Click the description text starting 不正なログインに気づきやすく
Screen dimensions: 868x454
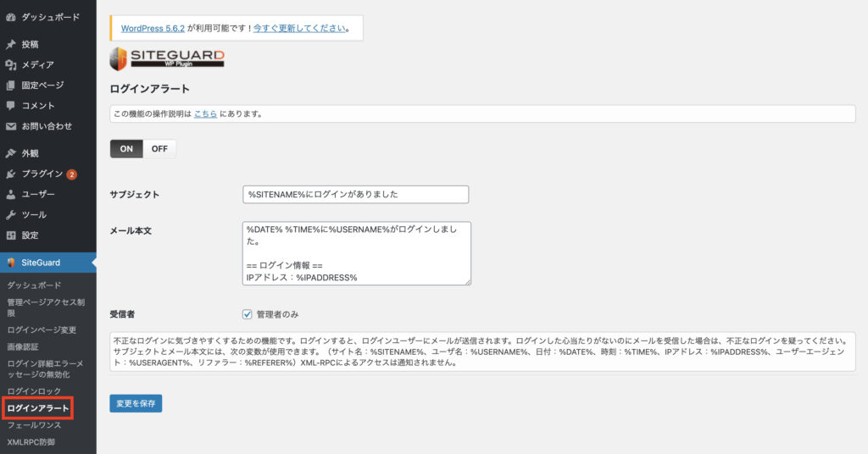click(482, 352)
